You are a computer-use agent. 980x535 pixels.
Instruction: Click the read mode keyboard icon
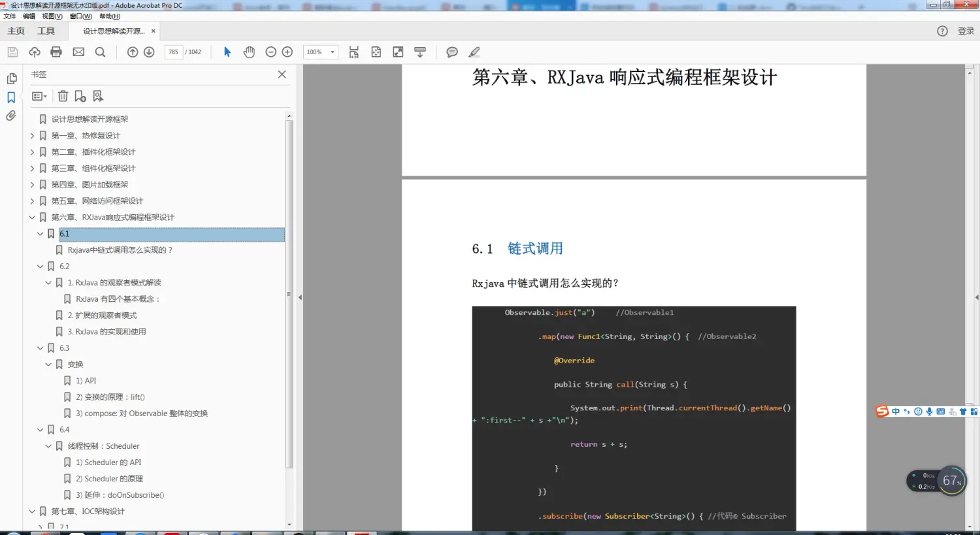pyautogui.click(x=420, y=52)
